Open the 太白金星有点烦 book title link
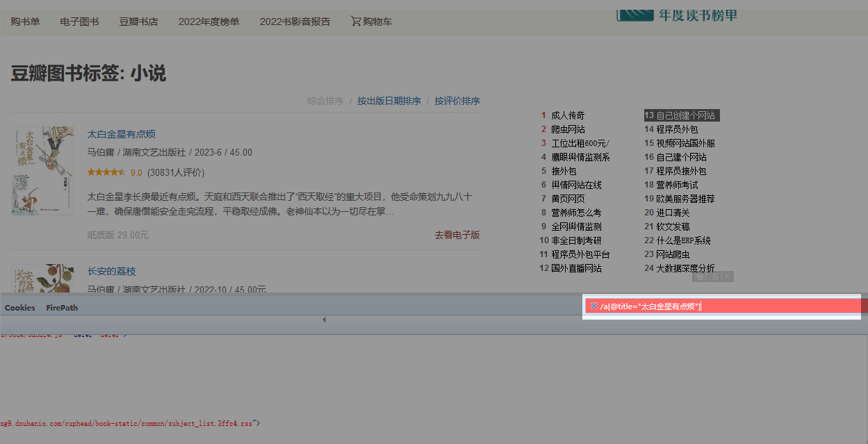The height and width of the screenshot is (444, 868). click(x=121, y=134)
